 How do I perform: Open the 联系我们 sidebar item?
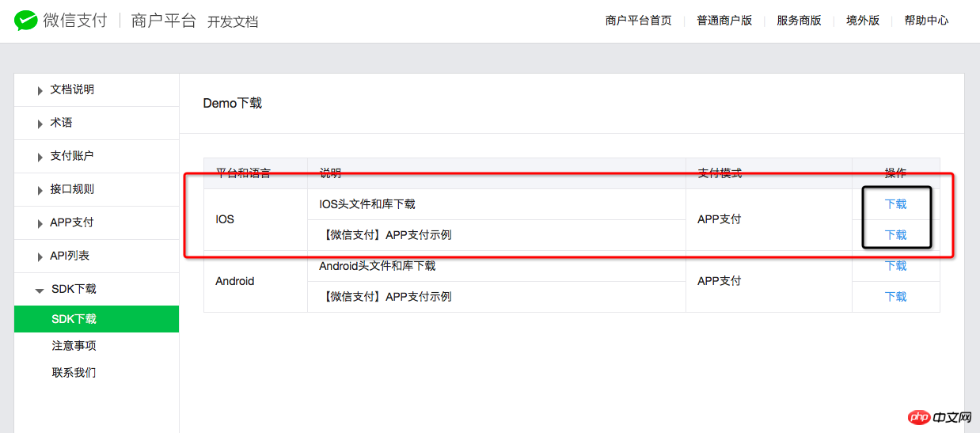click(74, 373)
